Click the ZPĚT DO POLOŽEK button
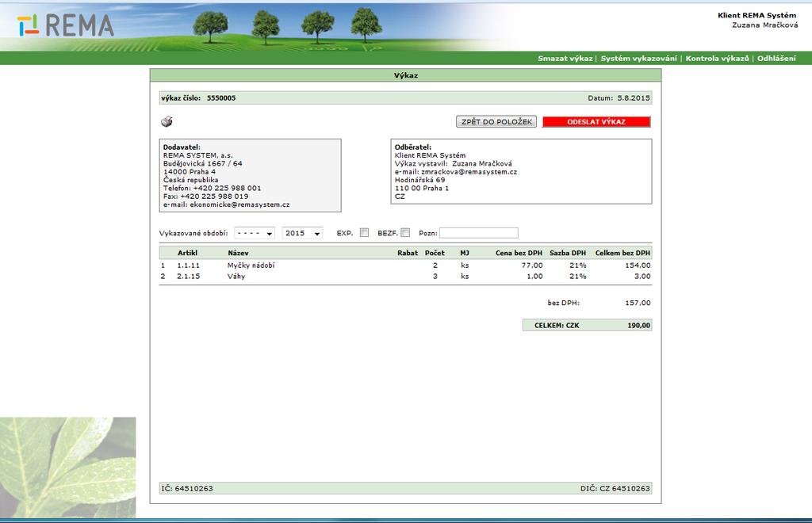 (496, 121)
